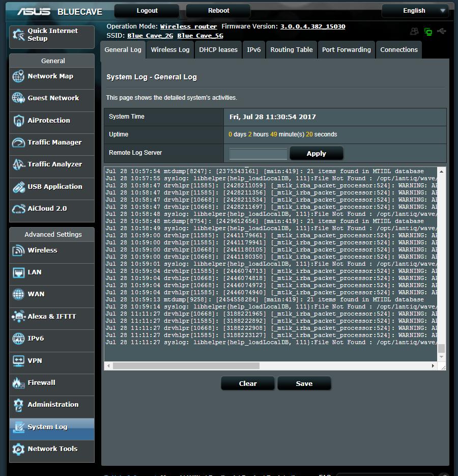Image resolution: width=458 pixels, height=476 pixels.
Task: Open the AiCloud 2.0 cloud icon
Action: (18, 209)
